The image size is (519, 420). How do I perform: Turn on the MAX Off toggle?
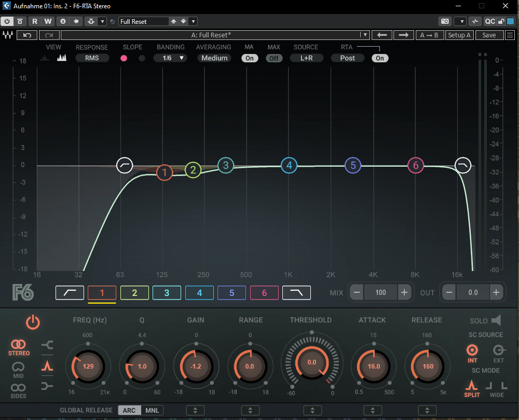coord(274,58)
